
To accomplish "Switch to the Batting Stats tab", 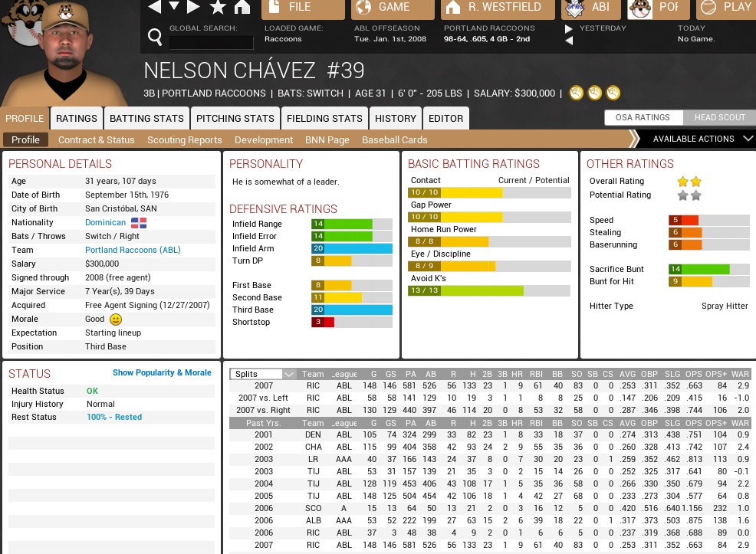I will [x=146, y=118].
